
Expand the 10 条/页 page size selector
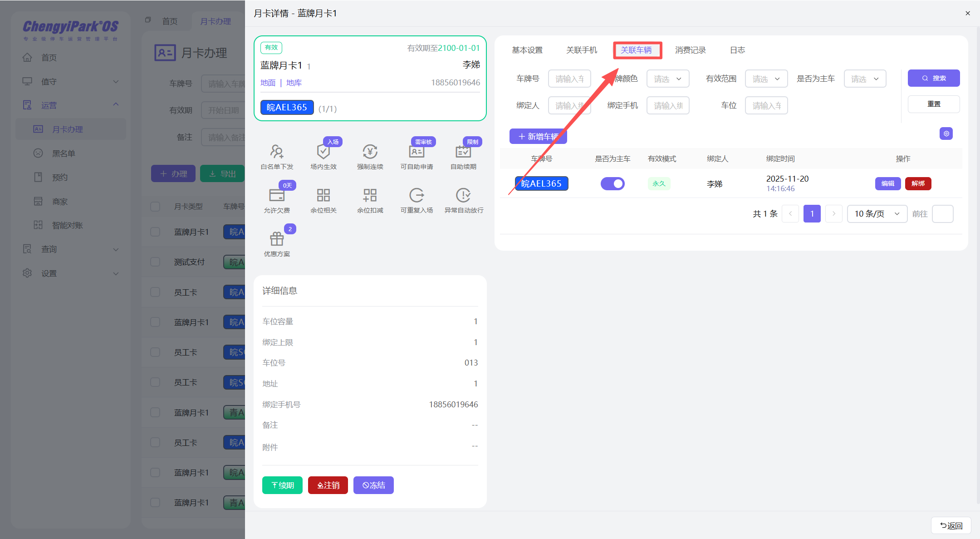(877, 214)
